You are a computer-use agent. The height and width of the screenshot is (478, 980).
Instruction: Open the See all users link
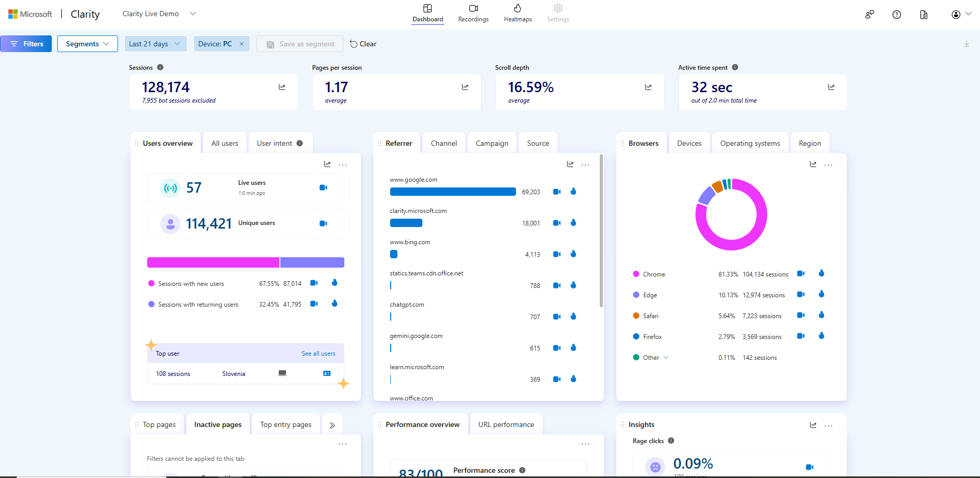(318, 353)
